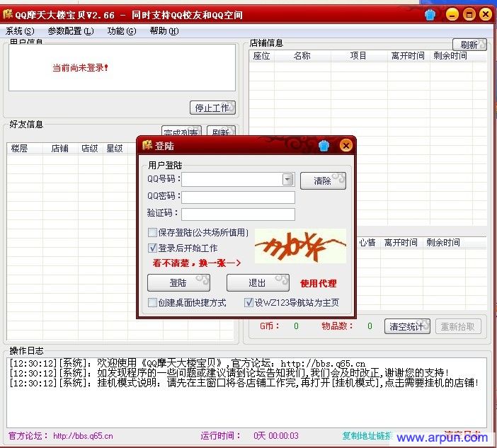Click the 退出 exit button
Image resolution: width=497 pixels, height=448 pixels.
point(258,282)
